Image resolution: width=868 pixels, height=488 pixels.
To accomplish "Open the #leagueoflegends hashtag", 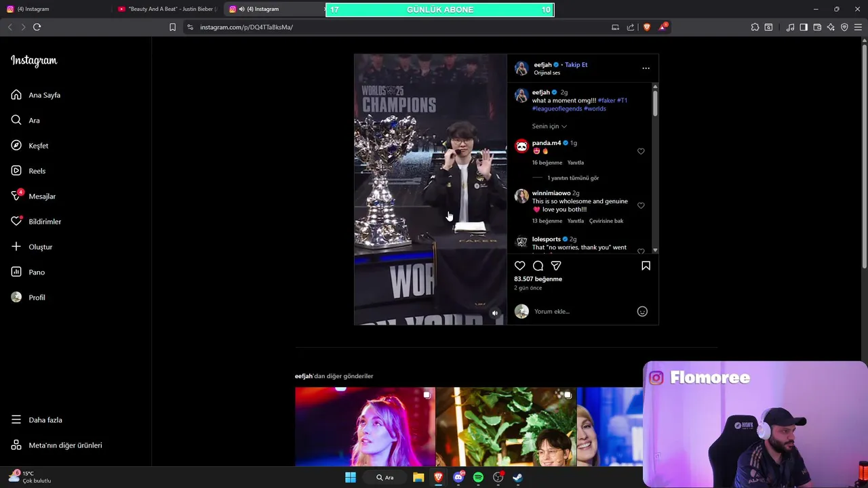I will (x=557, y=108).
